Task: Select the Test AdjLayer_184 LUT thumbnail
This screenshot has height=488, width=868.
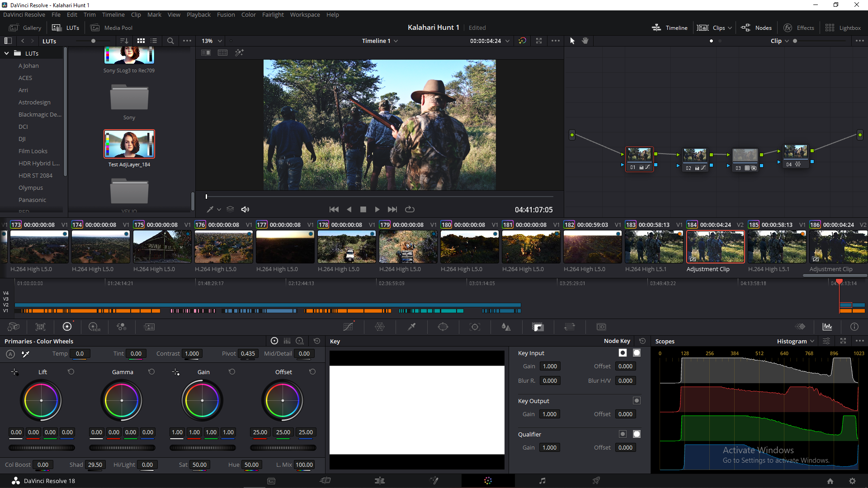Action: (x=129, y=144)
